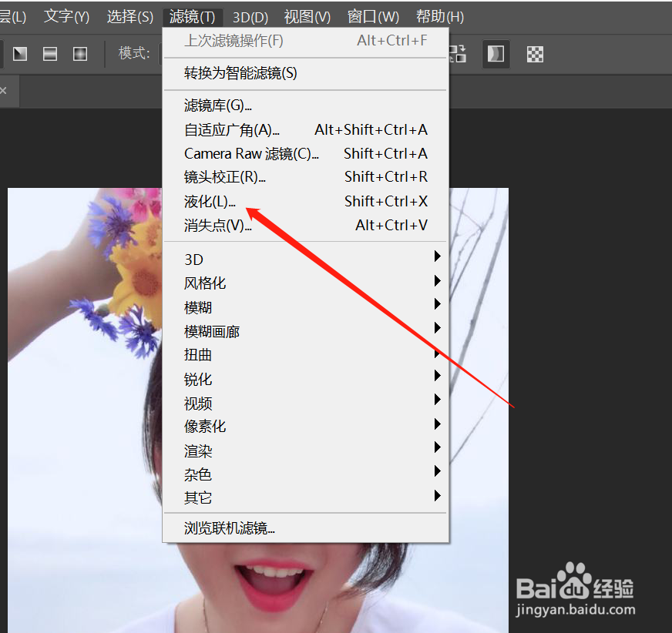Screen dimensions: 672x633
Task: Select 自适应广角(A)... filter
Action: 306,130
